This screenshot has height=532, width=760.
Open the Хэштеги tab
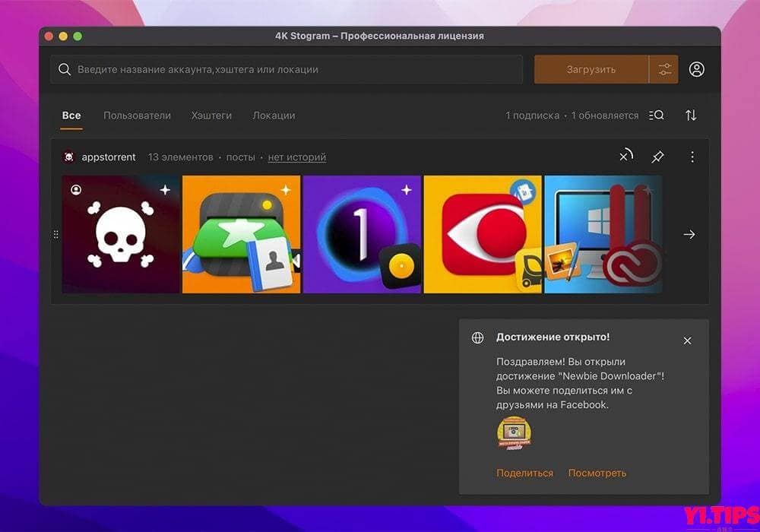pyautogui.click(x=211, y=115)
